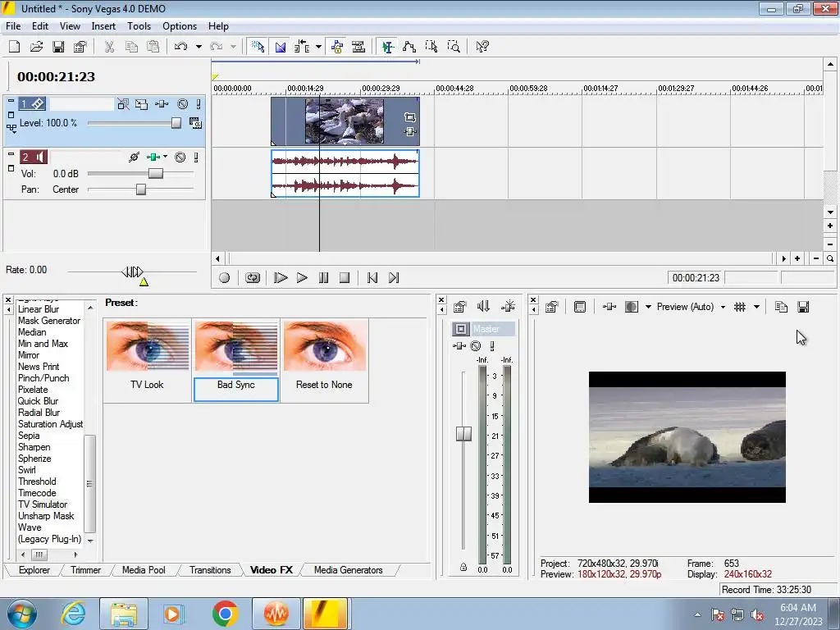This screenshot has width=840, height=630.
Task: Click Event FX icon on video clip
Action: click(410, 131)
